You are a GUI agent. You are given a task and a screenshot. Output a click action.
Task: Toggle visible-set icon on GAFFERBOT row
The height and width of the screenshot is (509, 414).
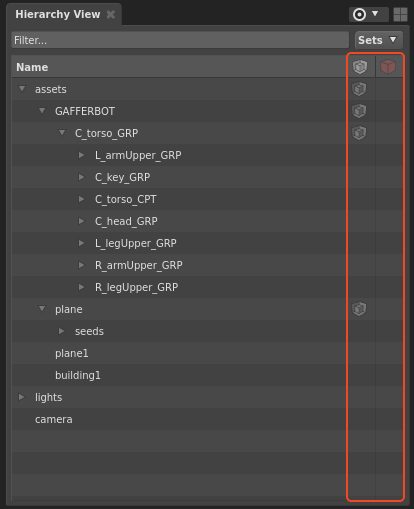coord(359,111)
